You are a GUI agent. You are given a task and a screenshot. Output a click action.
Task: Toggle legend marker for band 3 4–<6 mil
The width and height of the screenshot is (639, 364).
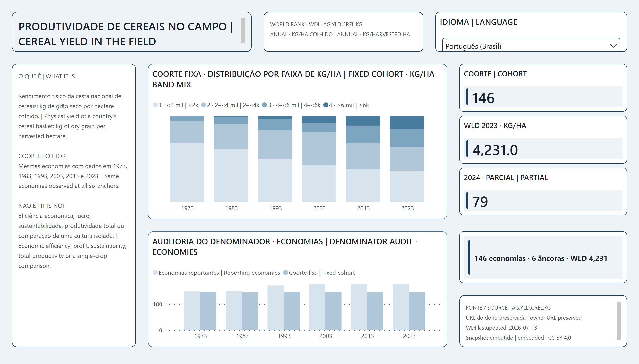point(264,105)
